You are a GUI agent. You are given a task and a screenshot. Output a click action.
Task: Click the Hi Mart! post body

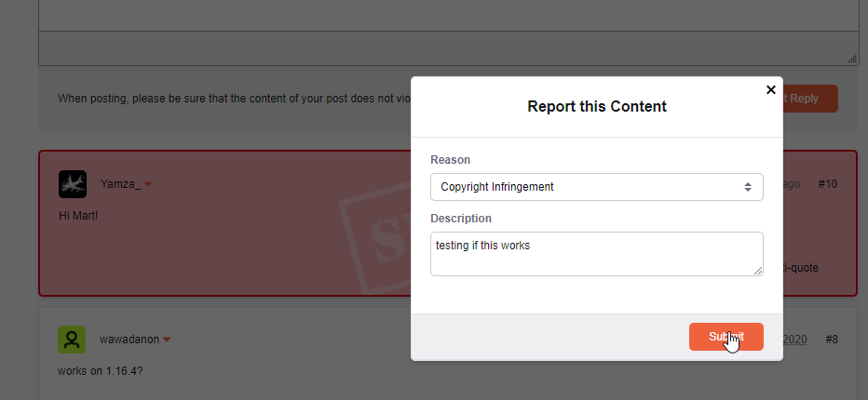(x=78, y=216)
